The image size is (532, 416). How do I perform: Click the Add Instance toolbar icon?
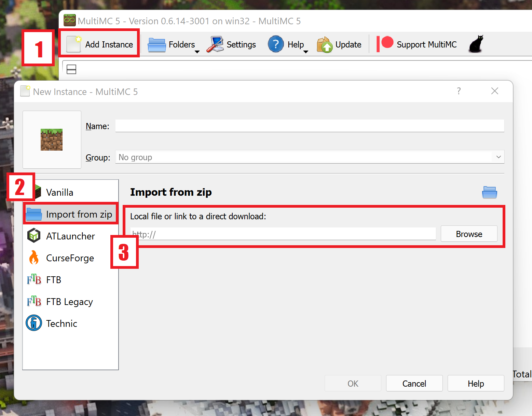click(x=73, y=44)
